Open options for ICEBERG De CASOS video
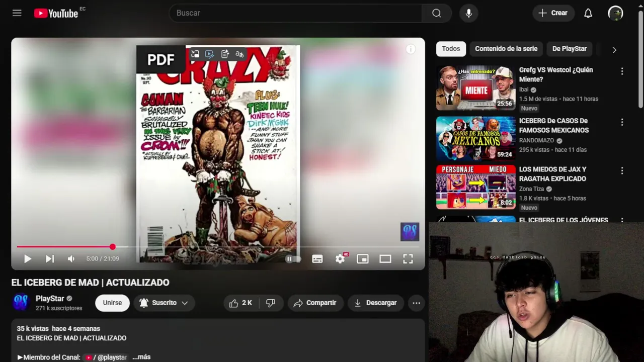The height and width of the screenshot is (362, 644). pyautogui.click(x=622, y=122)
